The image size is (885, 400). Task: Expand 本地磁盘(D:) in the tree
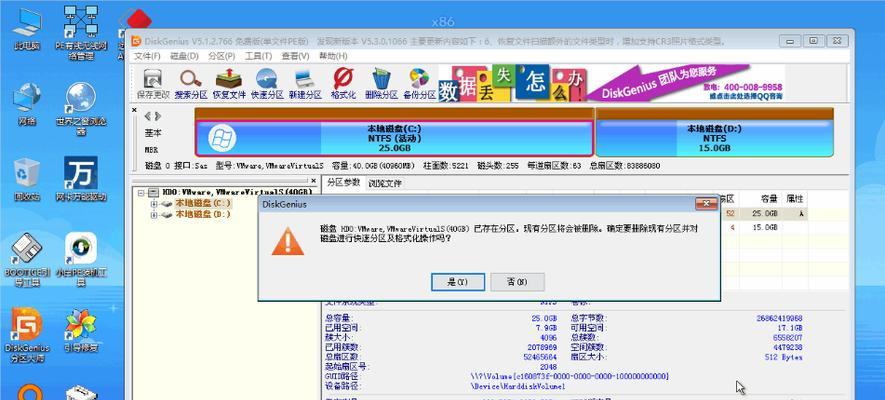[x=154, y=214]
